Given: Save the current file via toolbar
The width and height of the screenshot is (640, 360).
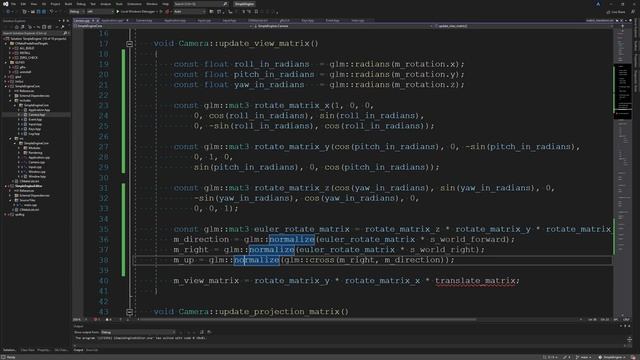Looking at the screenshot, I should (38, 11).
